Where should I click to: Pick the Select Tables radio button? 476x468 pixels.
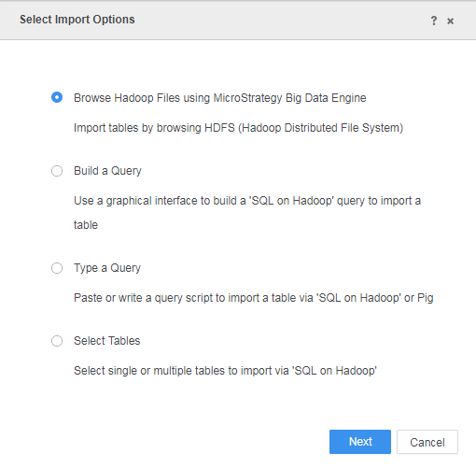click(x=57, y=341)
